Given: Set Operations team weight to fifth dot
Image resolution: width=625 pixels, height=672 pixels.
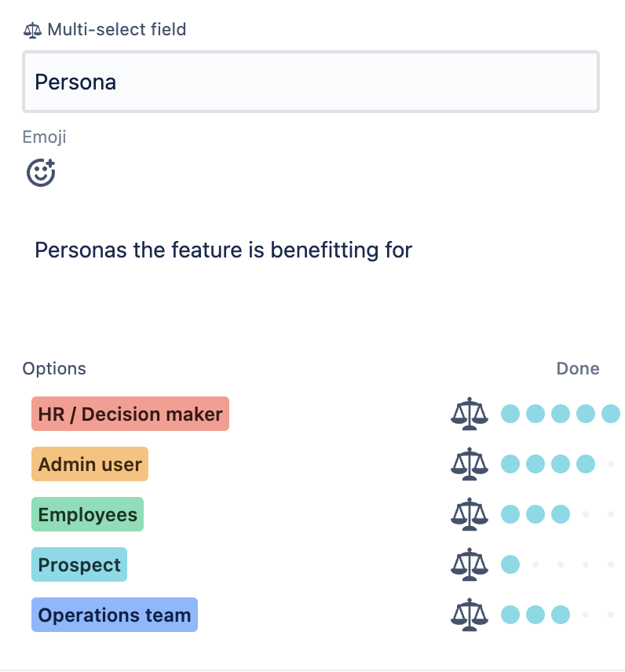Looking at the screenshot, I should click(610, 614).
